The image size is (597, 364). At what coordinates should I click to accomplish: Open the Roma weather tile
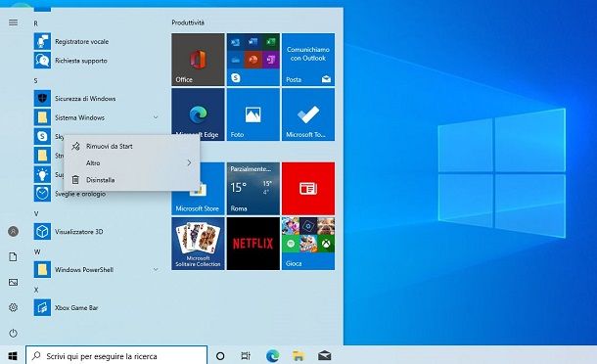[x=253, y=189]
